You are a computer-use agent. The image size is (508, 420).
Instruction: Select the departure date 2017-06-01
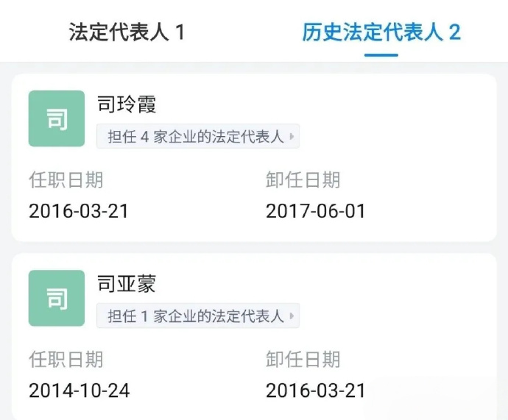click(315, 211)
